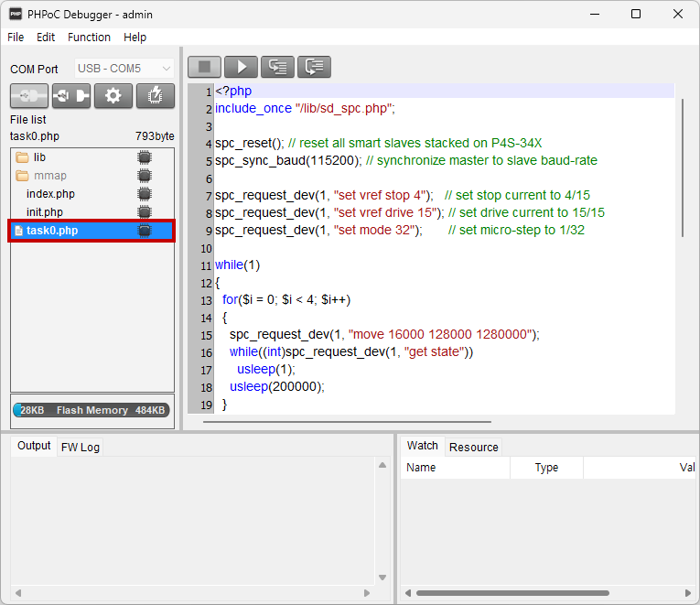Click the Output panel scroll-left arrow

[18, 593]
